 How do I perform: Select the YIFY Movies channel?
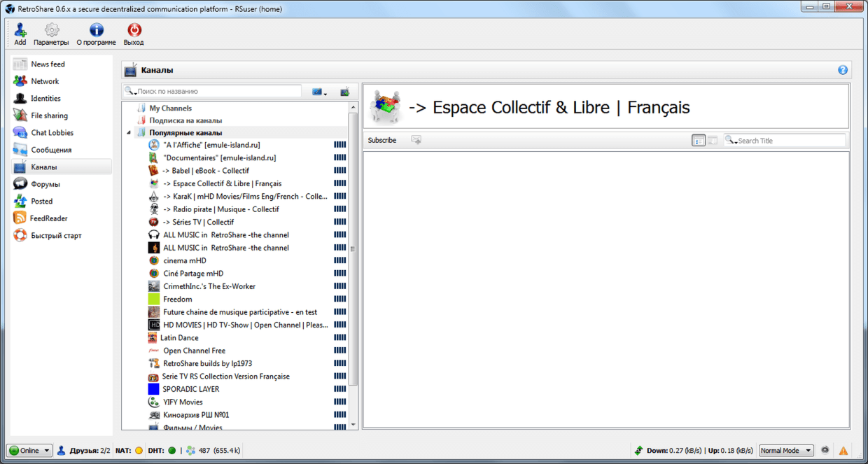(183, 402)
